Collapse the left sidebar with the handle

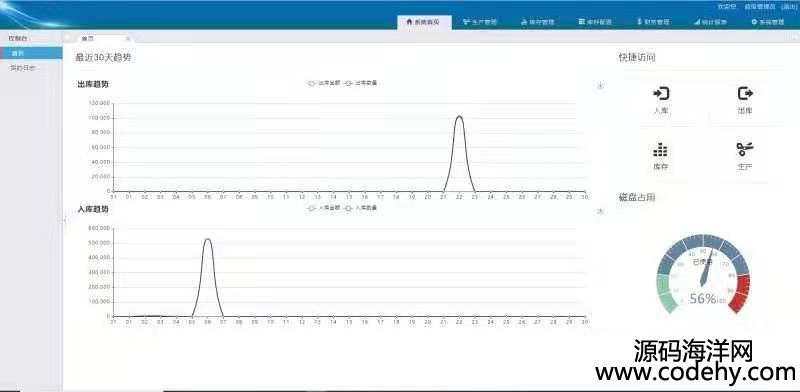64,219
